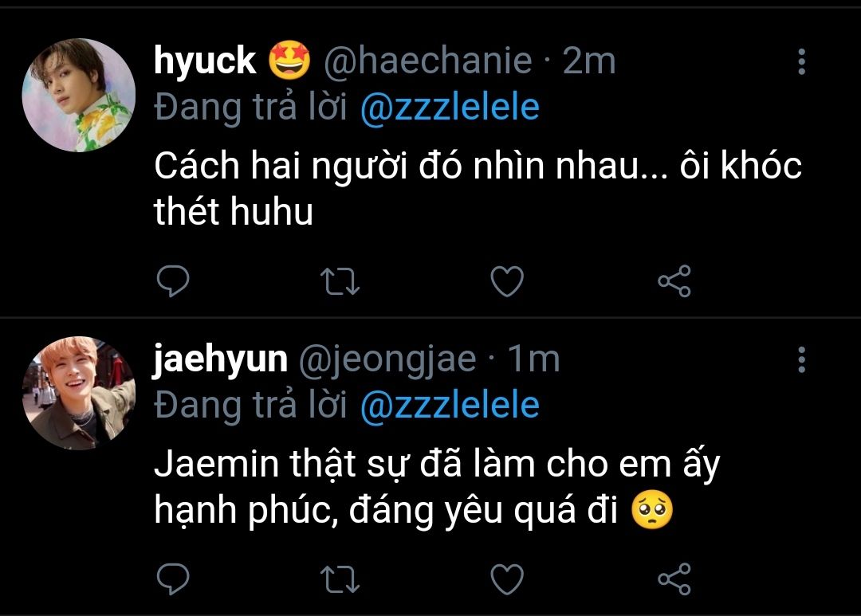Share jaehyun's tweet

click(674, 579)
